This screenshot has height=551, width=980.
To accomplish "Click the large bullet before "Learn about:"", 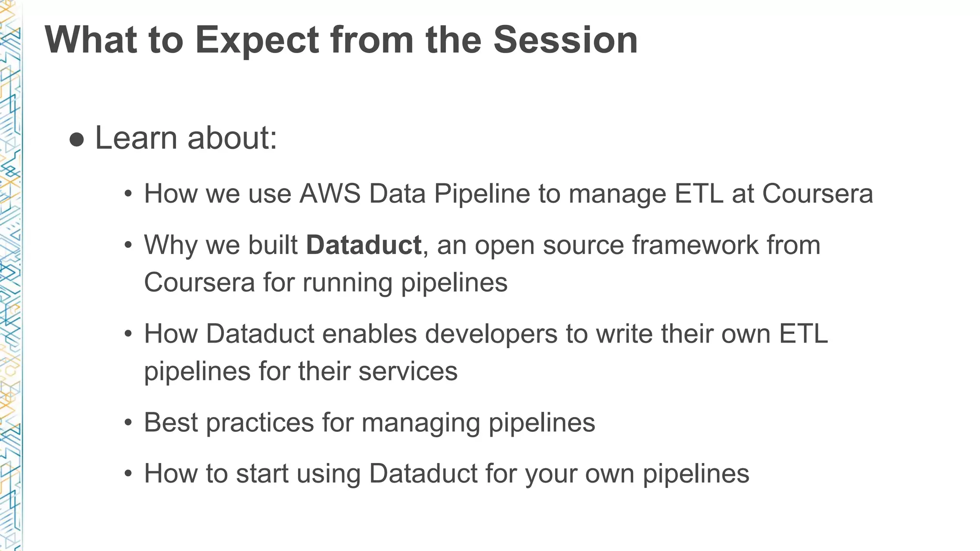I will [x=77, y=140].
